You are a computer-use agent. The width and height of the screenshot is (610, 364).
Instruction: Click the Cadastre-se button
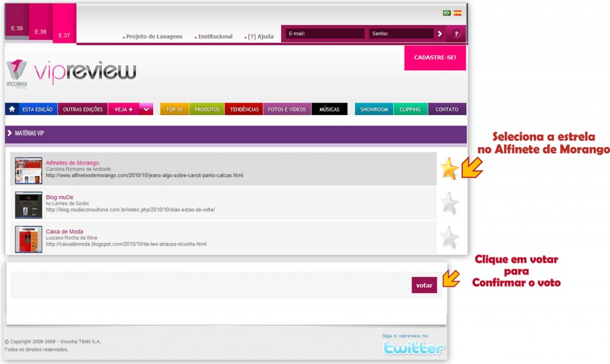435,58
